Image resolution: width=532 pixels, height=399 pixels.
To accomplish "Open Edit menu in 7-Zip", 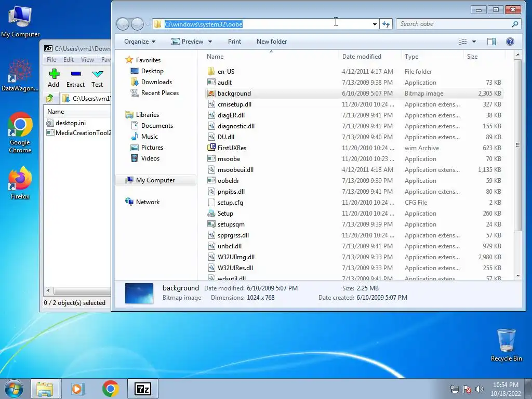I will (x=69, y=60).
